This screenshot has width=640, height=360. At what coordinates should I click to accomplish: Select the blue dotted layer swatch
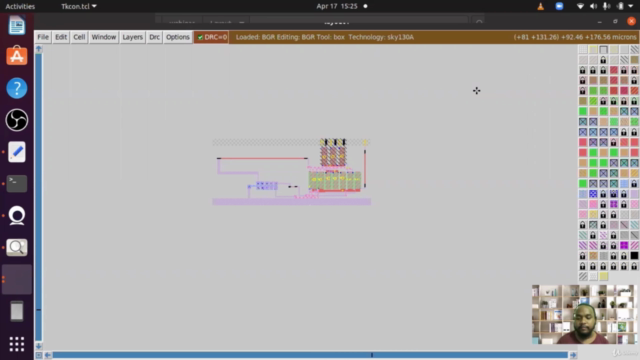[593, 194]
